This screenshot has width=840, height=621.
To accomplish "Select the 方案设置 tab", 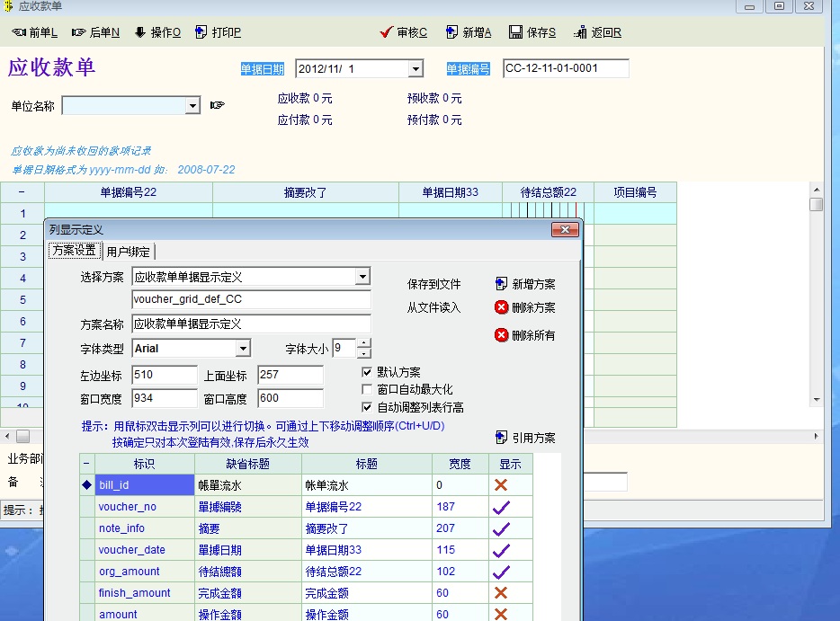I will (74, 251).
